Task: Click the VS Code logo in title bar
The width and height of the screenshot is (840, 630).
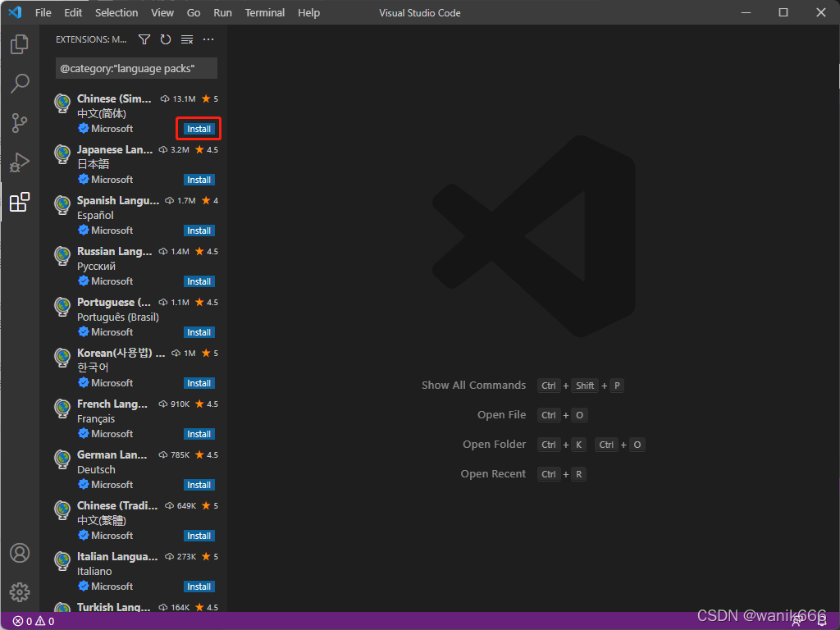Action: (15, 12)
